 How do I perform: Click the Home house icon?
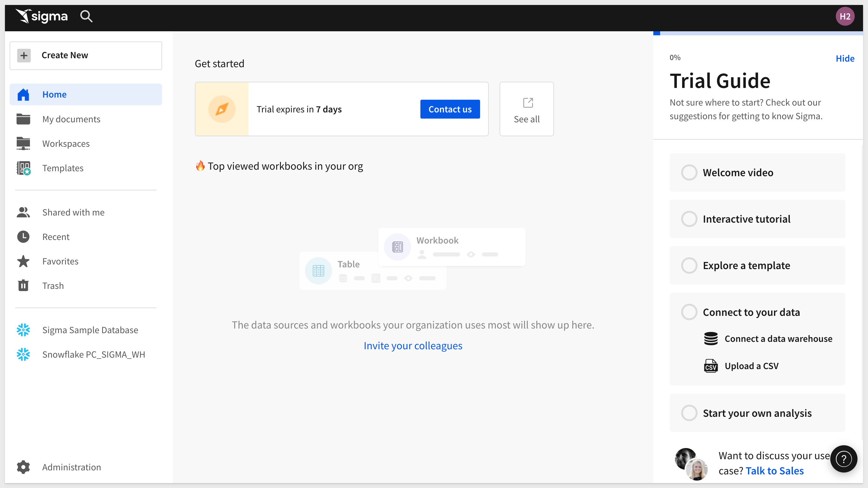[x=23, y=94]
